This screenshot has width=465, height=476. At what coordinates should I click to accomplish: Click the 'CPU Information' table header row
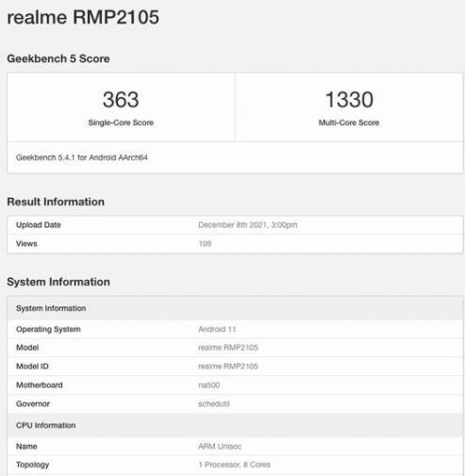(235, 425)
